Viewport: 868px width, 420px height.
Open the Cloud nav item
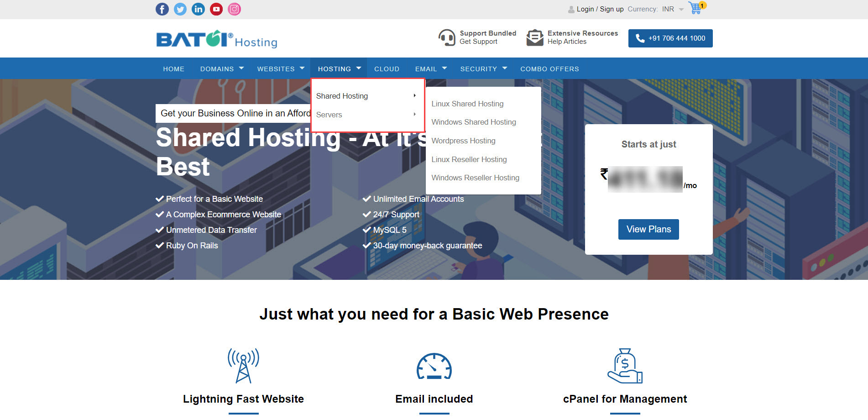[x=387, y=69]
